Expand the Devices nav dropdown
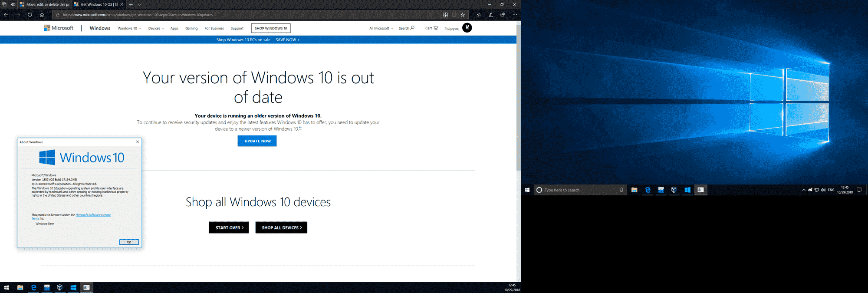Image resolution: width=868 pixels, height=293 pixels. coord(156,29)
